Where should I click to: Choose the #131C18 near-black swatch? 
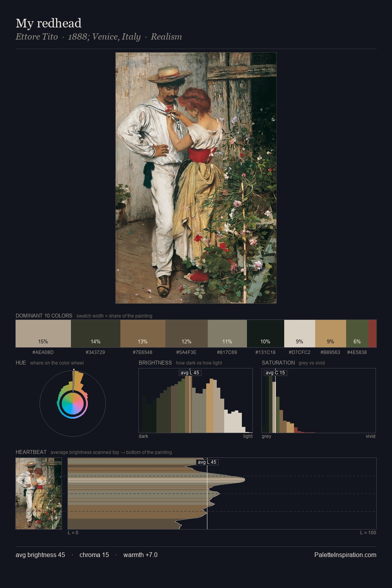coord(265,334)
